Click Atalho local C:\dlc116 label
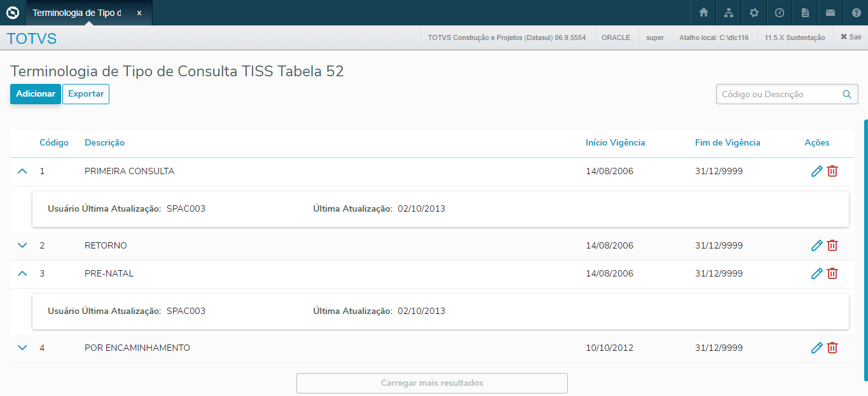Image resolution: width=868 pixels, height=396 pixels. (x=713, y=38)
